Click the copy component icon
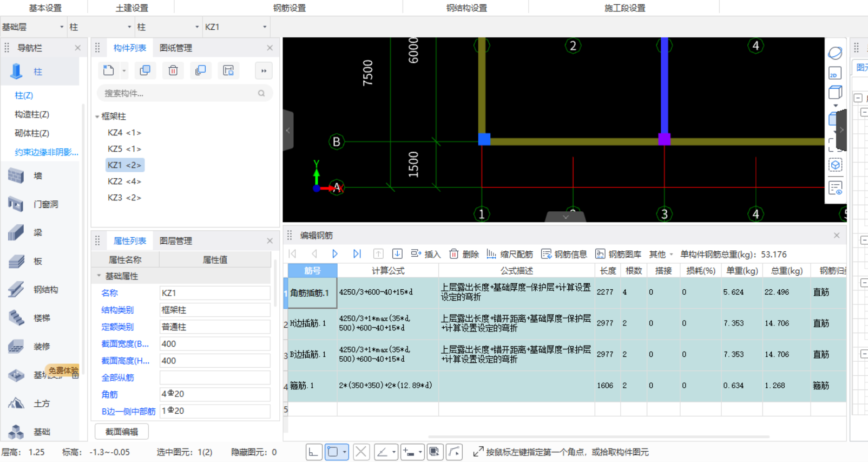 tap(145, 70)
